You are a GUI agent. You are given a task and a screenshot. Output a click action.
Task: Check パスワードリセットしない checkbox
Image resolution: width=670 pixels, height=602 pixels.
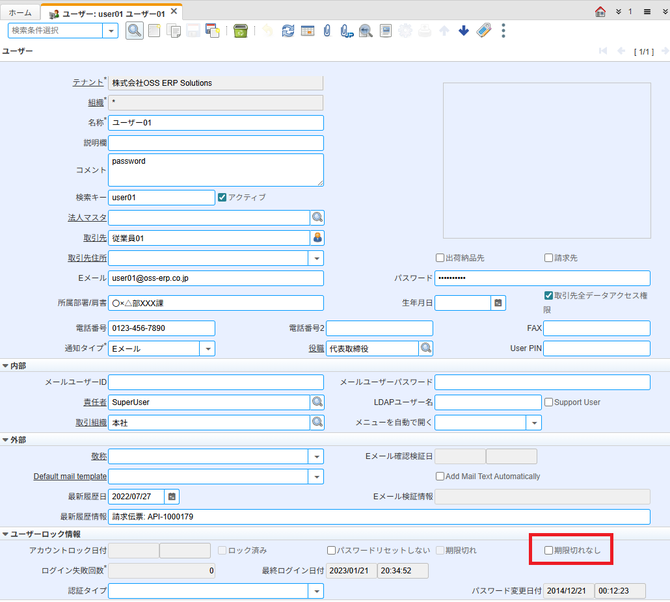pos(331,550)
